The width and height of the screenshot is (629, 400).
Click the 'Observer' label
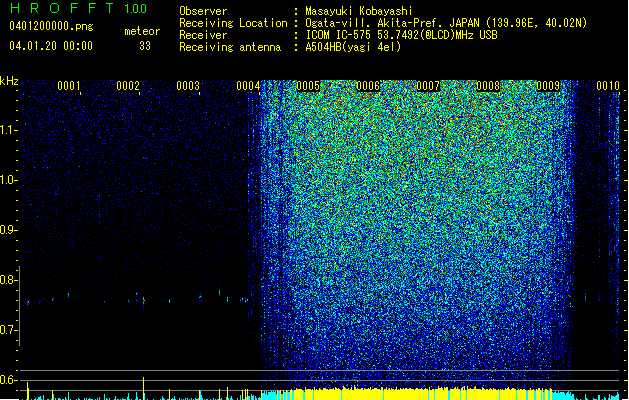[203, 11]
